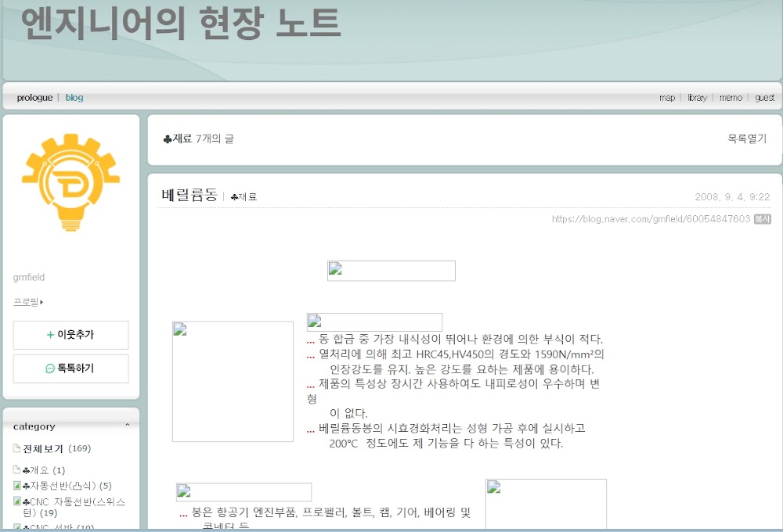Open the map menu link
Viewport: 783px width, 532px height.
click(666, 97)
